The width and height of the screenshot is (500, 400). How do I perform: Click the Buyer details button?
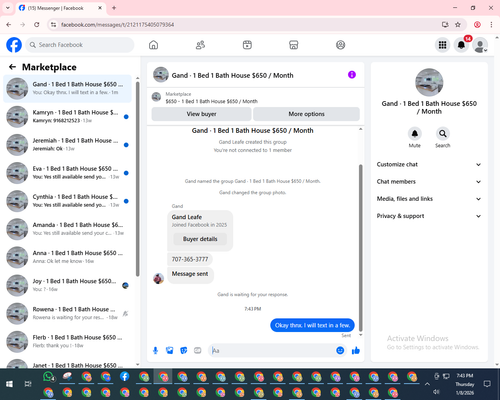coord(200,239)
